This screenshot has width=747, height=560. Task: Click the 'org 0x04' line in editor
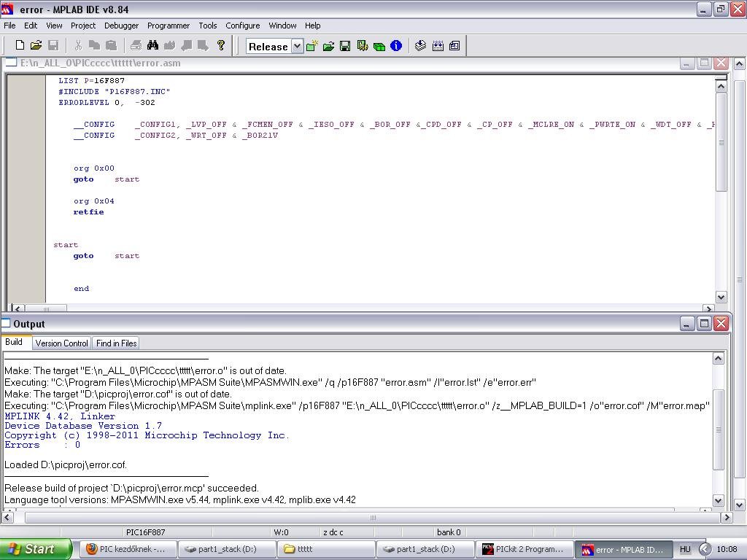[x=94, y=201]
